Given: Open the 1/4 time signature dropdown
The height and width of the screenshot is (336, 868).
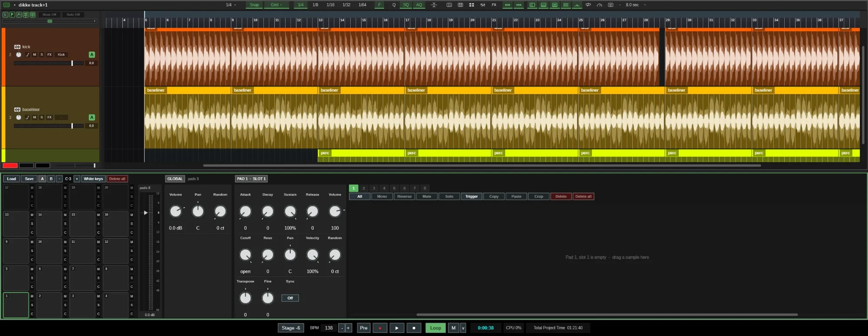Looking at the screenshot, I should (231, 5).
